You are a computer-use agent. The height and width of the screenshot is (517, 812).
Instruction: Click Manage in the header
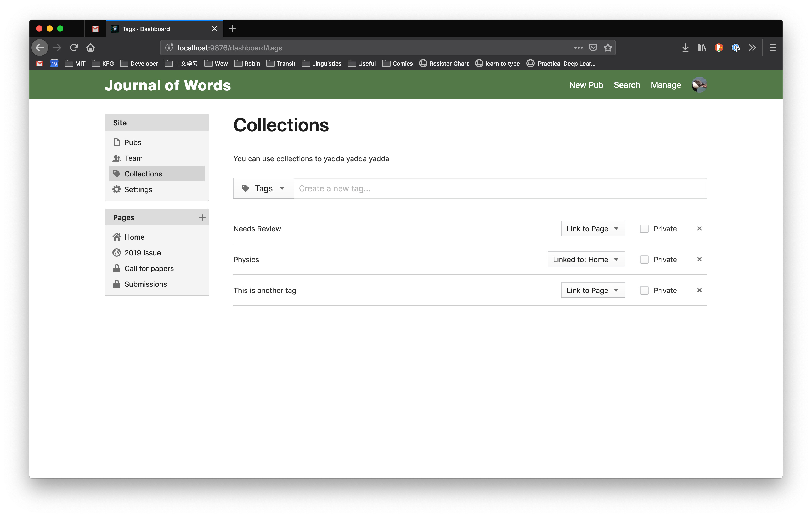666,85
